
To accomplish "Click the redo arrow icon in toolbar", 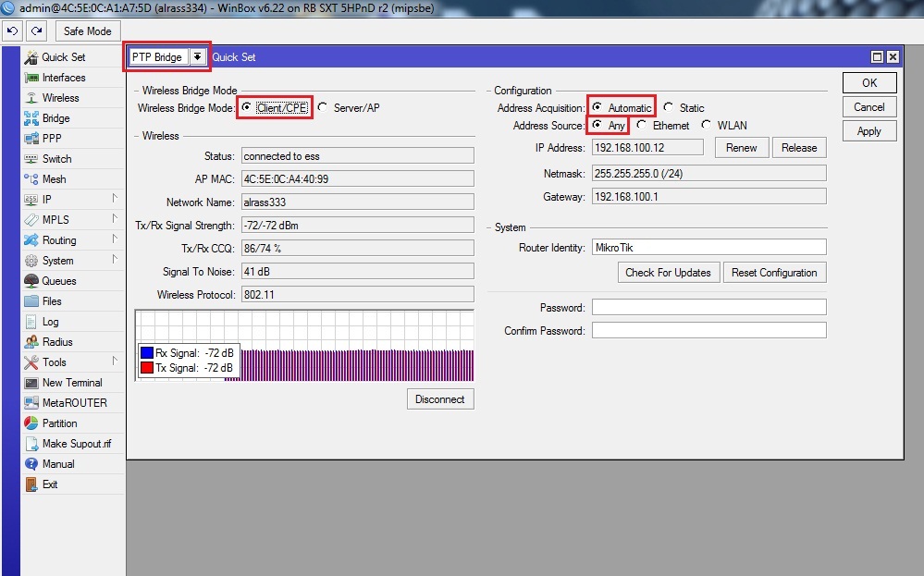I will 35,31.
